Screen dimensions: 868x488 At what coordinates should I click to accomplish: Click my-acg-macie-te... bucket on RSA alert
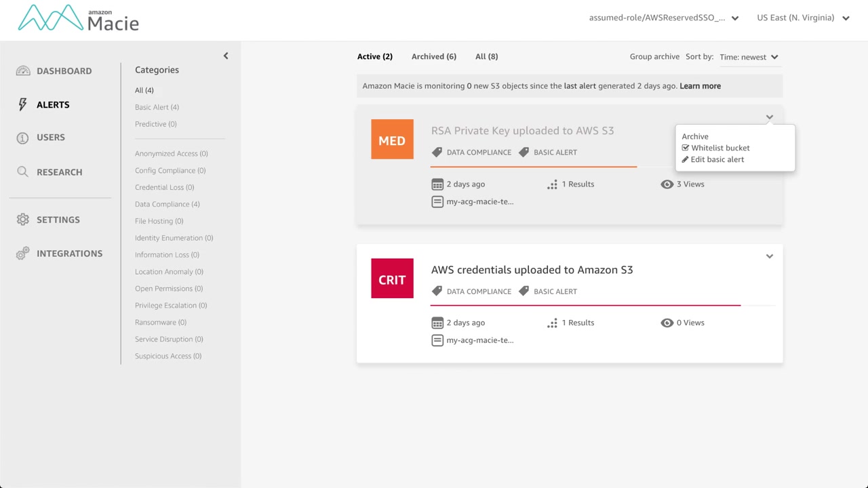coord(479,201)
